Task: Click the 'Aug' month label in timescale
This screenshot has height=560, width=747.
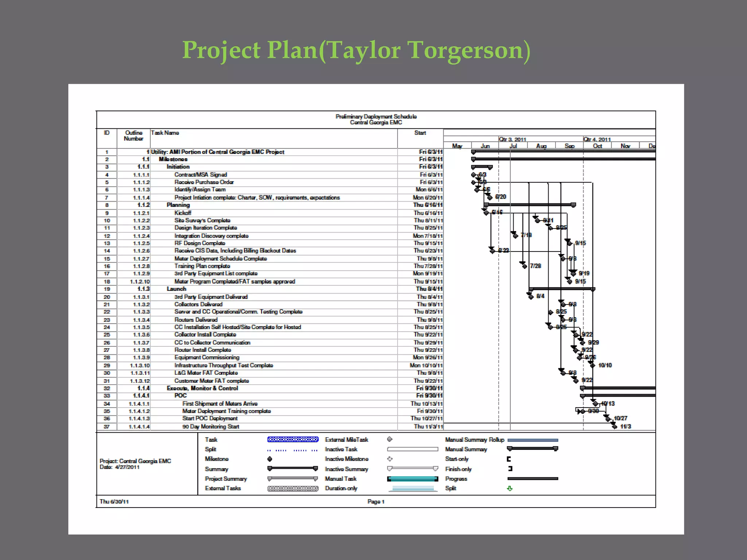Action: (541, 146)
